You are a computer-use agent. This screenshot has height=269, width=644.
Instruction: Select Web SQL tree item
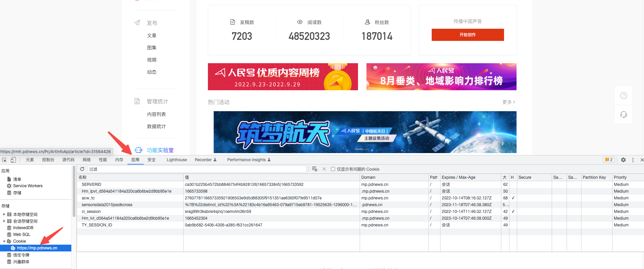(x=22, y=235)
